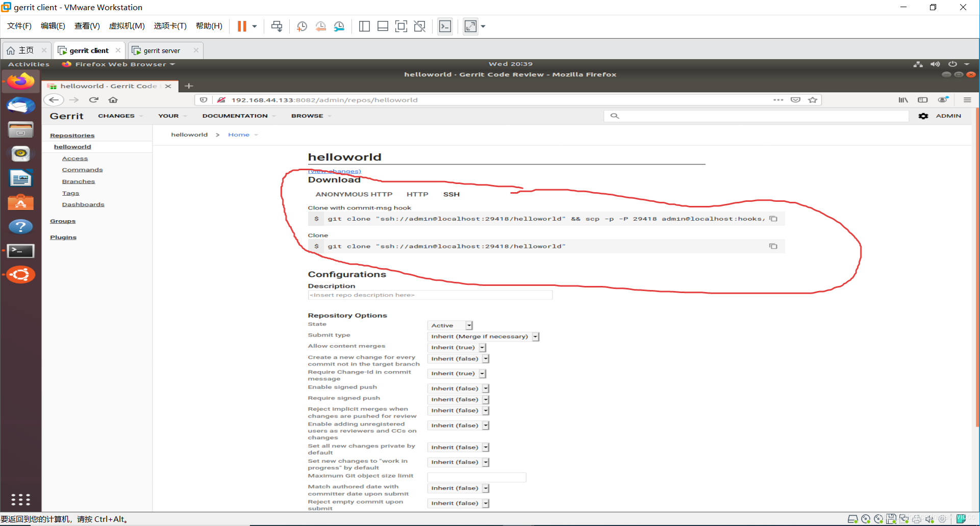Open Gerrit settings gear icon
Image resolution: width=980 pixels, height=526 pixels.
click(x=923, y=116)
